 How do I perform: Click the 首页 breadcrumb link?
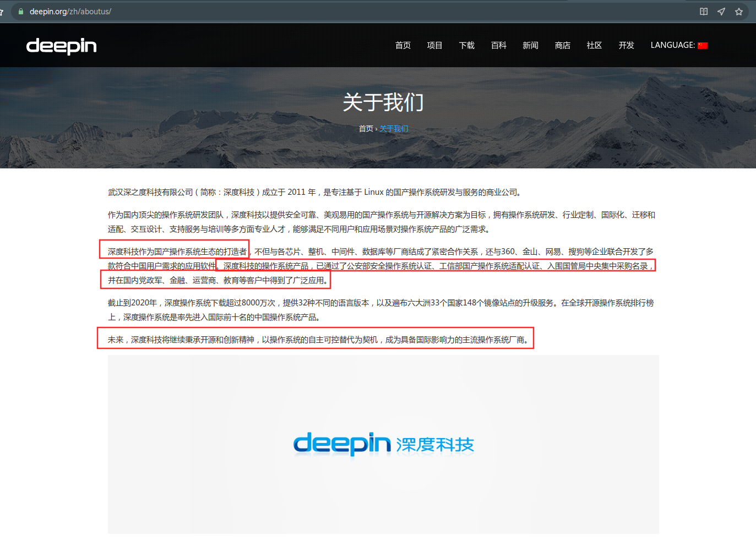pyautogui.click(x=366, y=129)
